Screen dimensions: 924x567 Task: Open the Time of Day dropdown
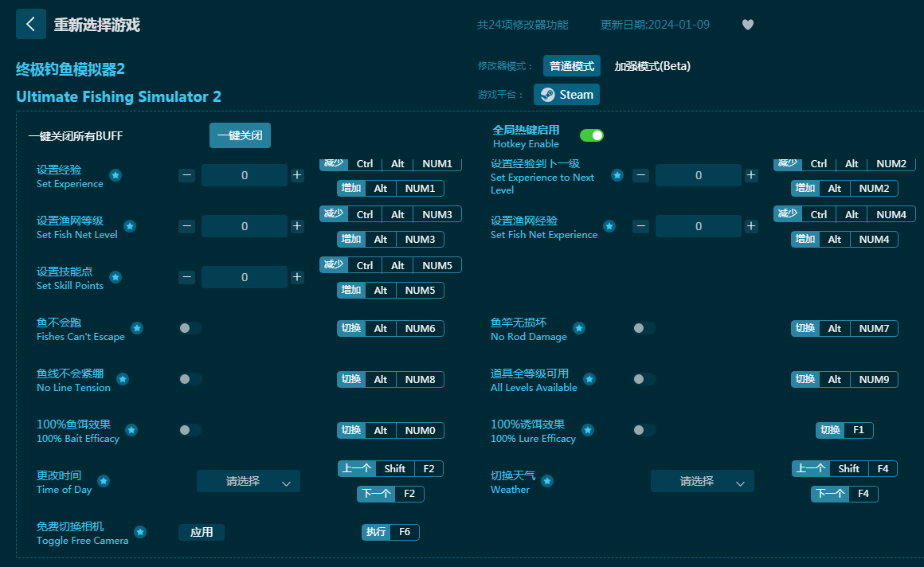point(248,482)
